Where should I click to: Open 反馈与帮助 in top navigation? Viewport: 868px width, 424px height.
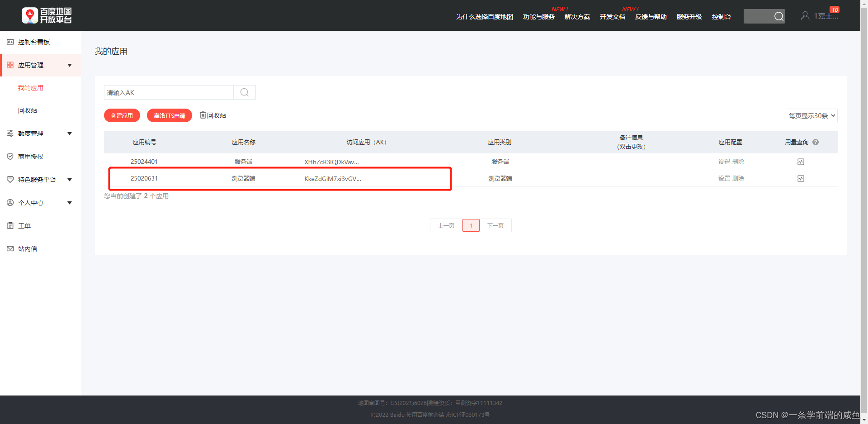pos(651,17)
